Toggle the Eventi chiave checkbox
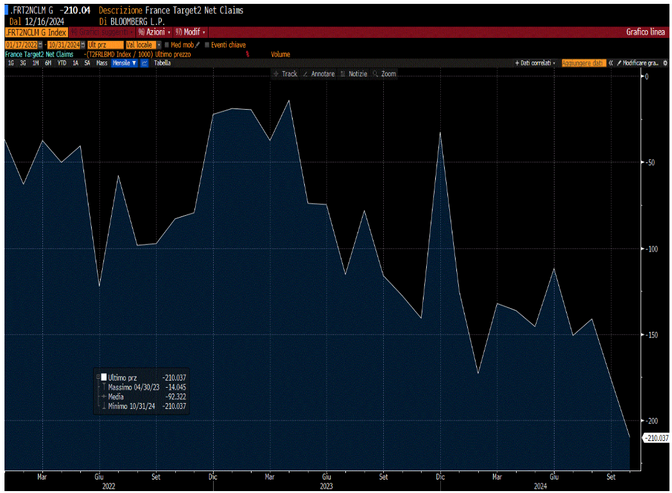The image size is (672, 493). point(206,45)
